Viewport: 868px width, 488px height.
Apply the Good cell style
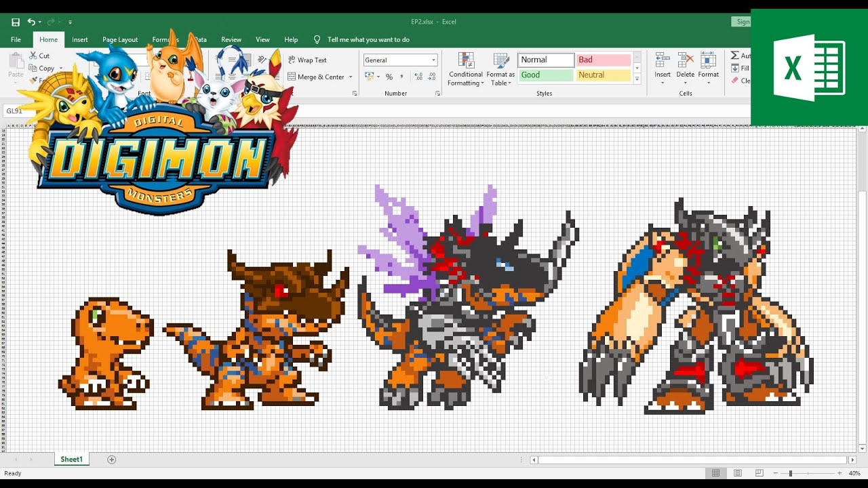coord(546,75)
